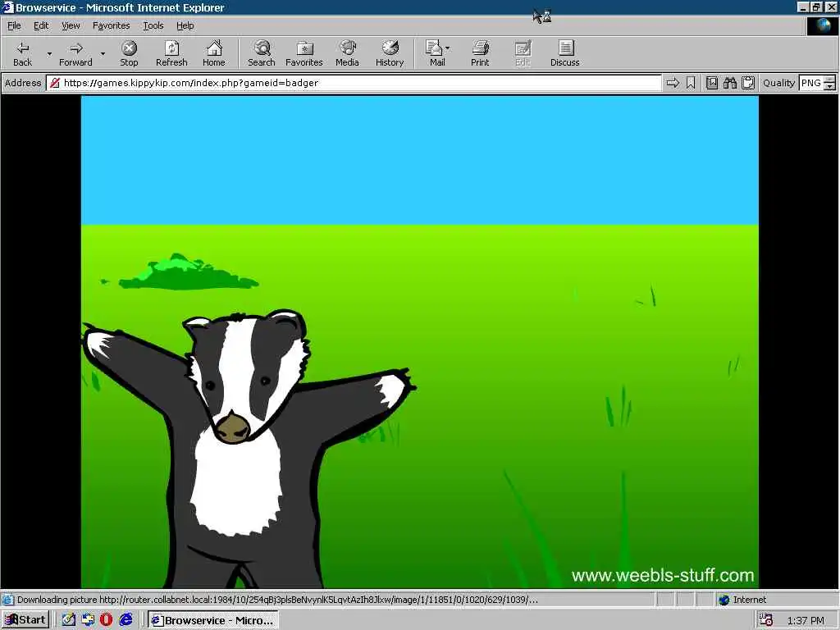Open the Search pane
Image resolution: width=840 pixels, height=630 pixels.
coord(262,53)
